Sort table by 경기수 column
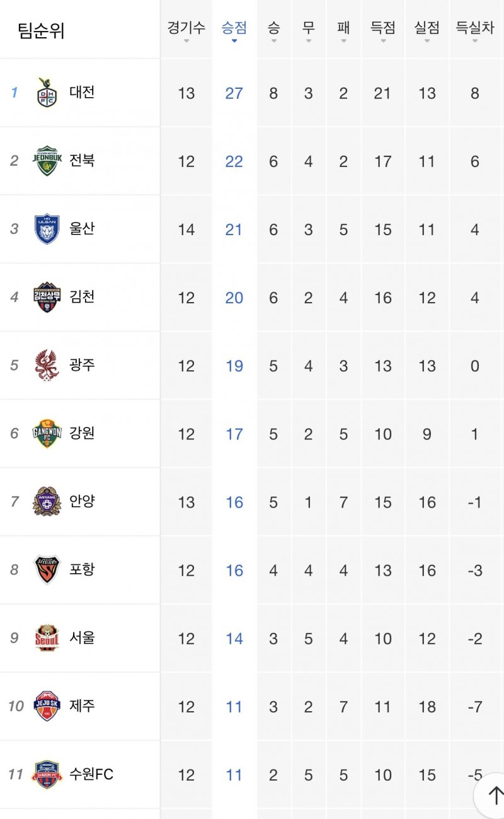504x819 pixels. pos(186,30)
